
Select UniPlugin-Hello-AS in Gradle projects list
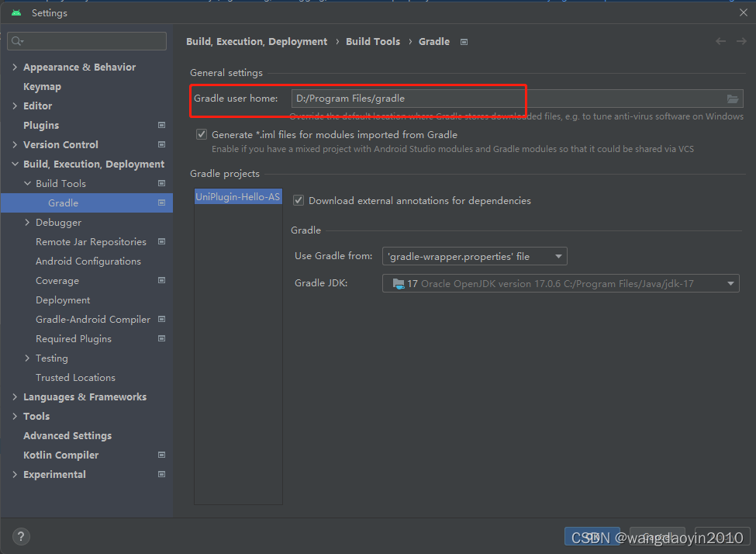coord(238,197)
